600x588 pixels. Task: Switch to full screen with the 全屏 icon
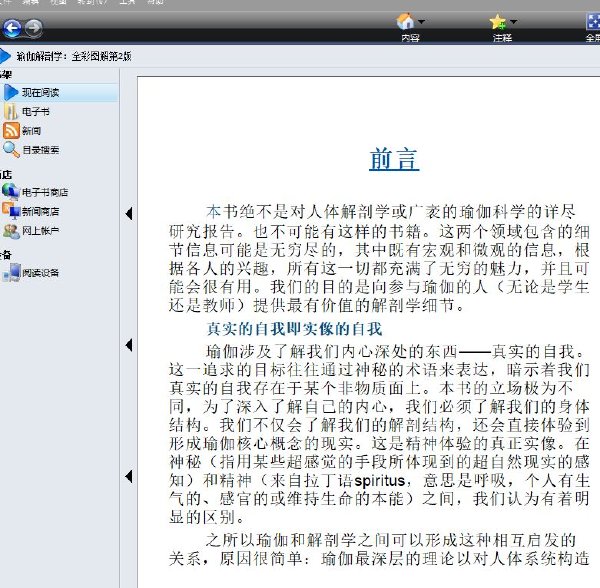[593, 22]
